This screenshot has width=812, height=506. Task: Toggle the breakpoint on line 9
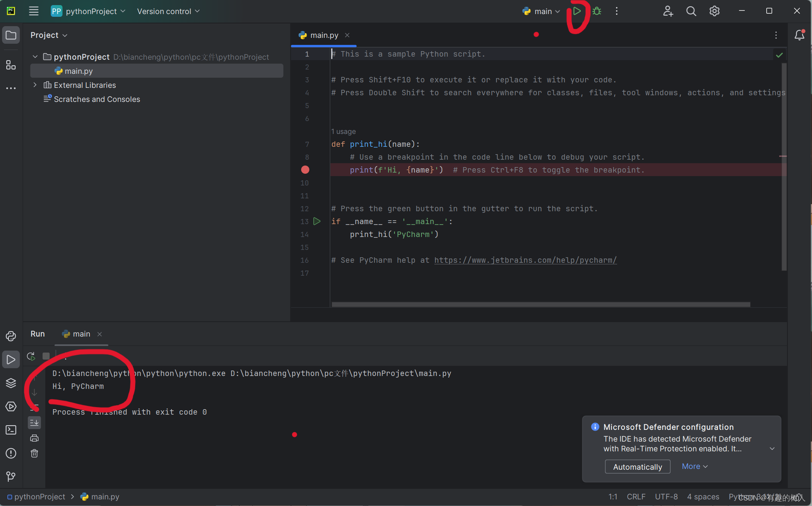[x=305, y=169]
